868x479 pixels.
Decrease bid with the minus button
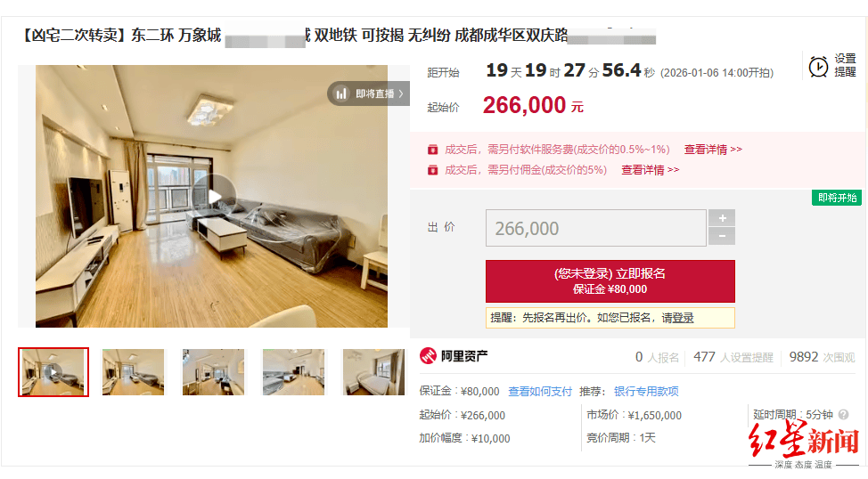coord(722,236)
